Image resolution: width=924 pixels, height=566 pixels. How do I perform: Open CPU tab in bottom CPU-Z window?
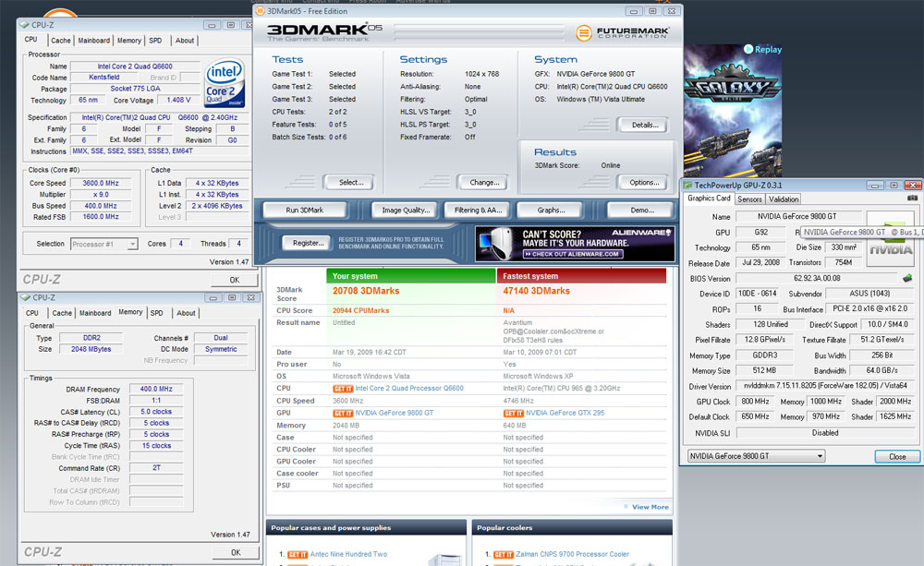pos(31,313)
